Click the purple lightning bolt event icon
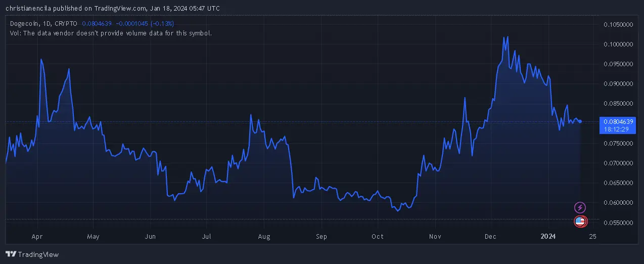This screenshot has width=644, height=264. click(580, 207)
